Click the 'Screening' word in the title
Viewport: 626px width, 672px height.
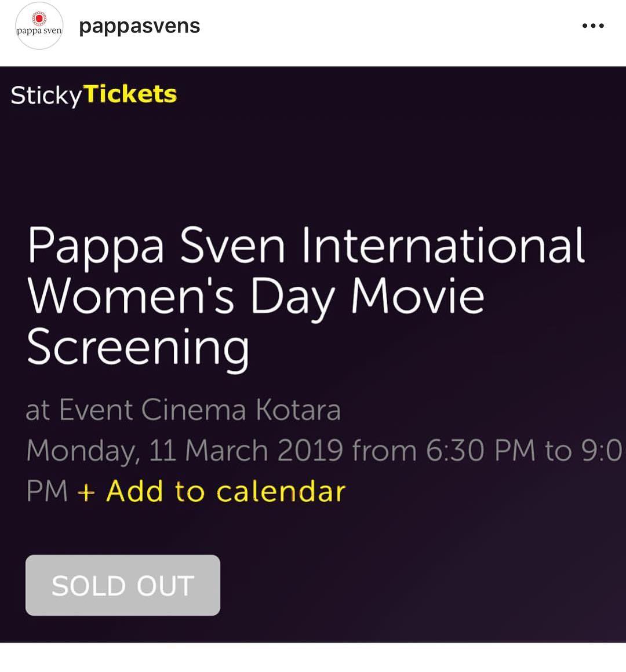click(x=138, y=348)
